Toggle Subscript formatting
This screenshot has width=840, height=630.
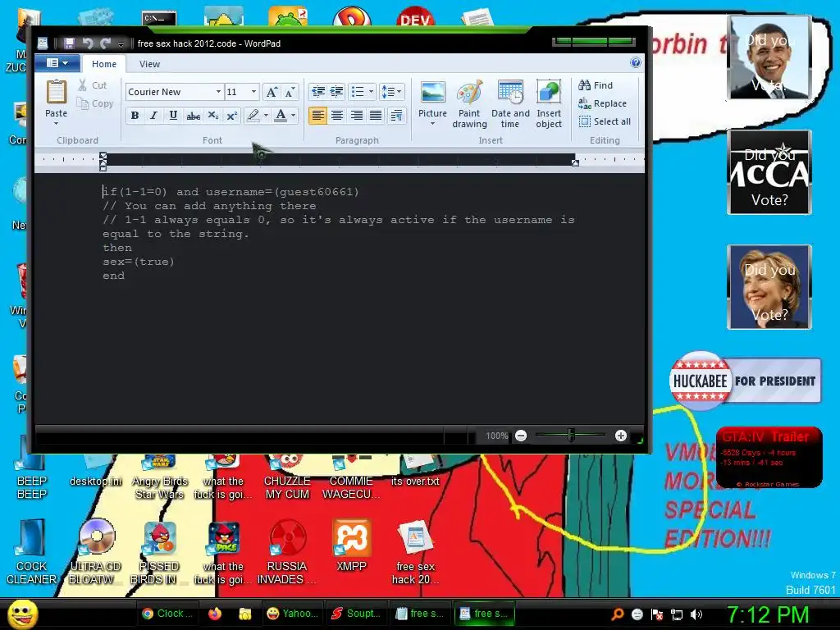(212, 115)
